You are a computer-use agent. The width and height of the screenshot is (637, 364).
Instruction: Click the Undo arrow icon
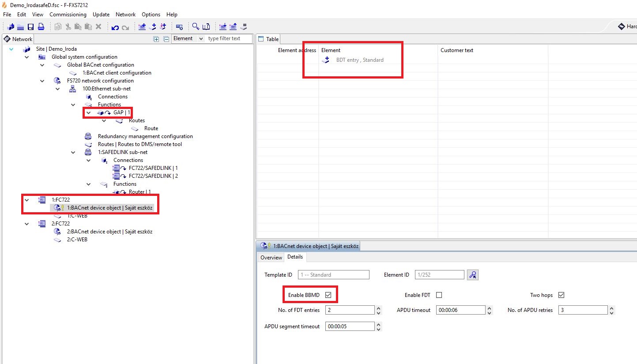click(x=115, y=27)
